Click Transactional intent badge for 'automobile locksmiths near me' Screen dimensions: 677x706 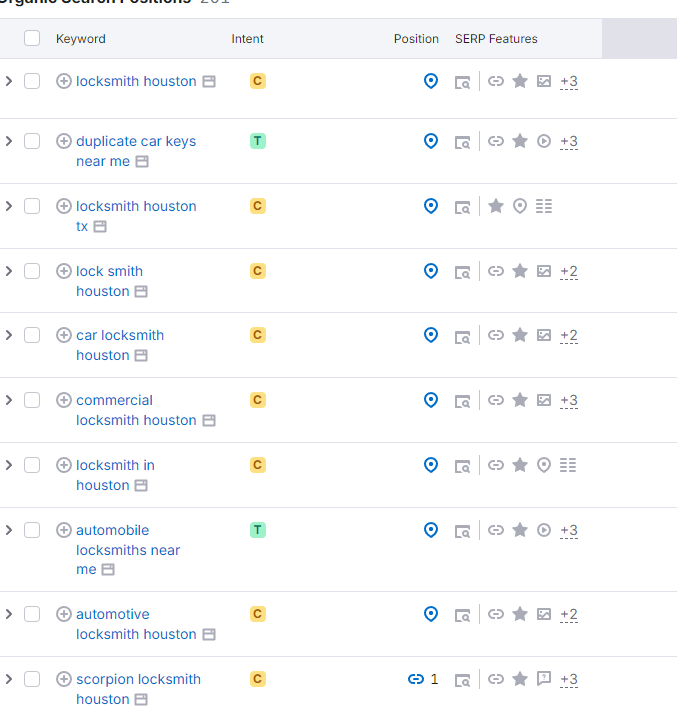point(258,530)
